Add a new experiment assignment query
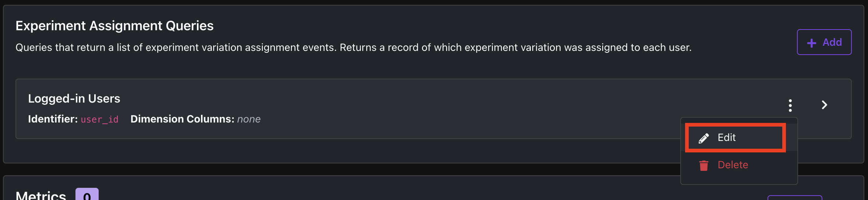The image size is (868, 200). coord(824,42)
